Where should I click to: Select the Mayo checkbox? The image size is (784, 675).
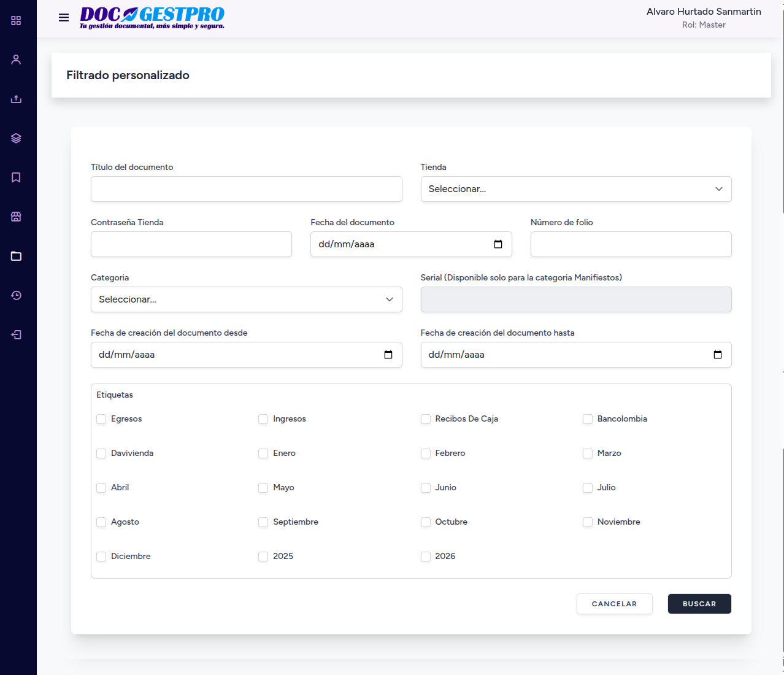[263, 488]
